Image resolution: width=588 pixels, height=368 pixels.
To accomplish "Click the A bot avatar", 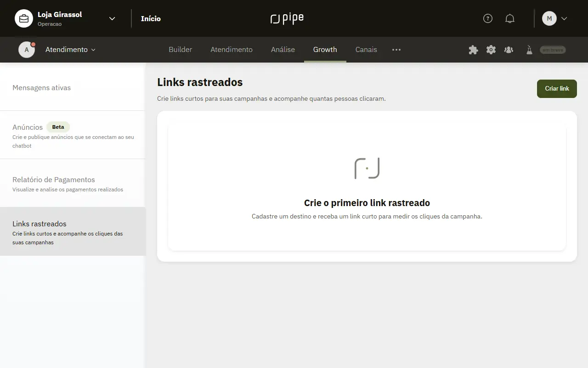I will click(27, 50).
